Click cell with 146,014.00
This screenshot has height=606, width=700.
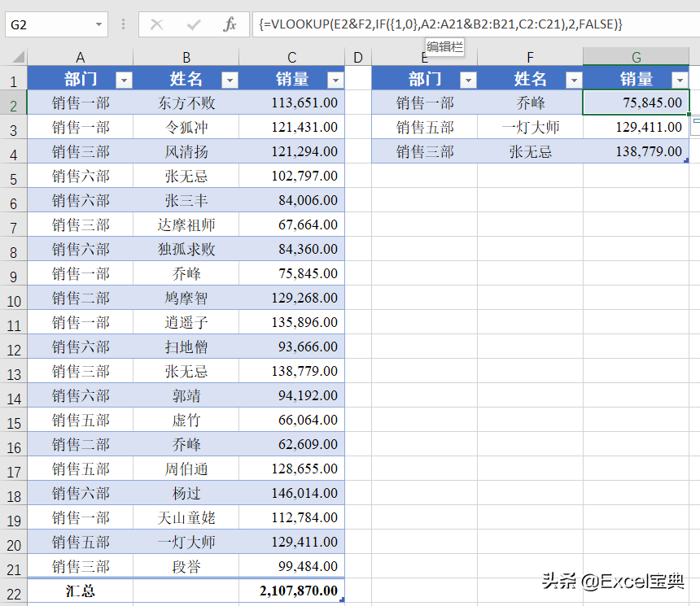(x=292, y=494)
